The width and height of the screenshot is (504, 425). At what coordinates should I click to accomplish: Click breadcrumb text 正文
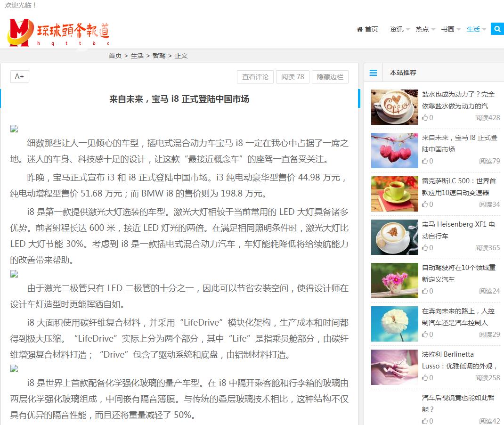click(181, 56)
